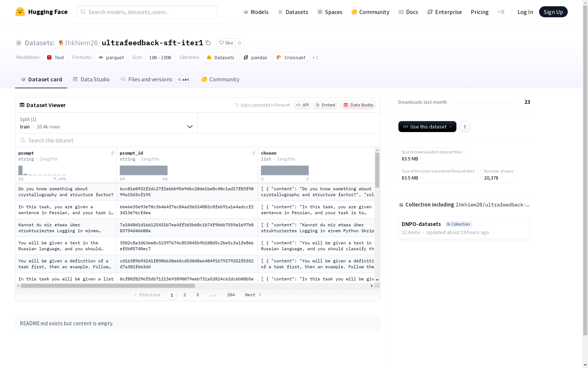
Task: Select the 10K - 100K size tag
Action: (x=160, y=57)
